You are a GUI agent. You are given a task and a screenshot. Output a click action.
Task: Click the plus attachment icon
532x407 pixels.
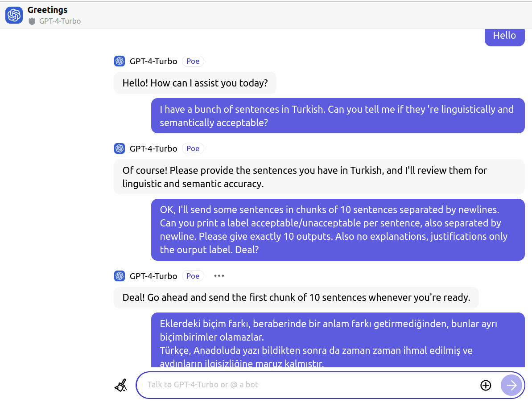coord(486,385)
